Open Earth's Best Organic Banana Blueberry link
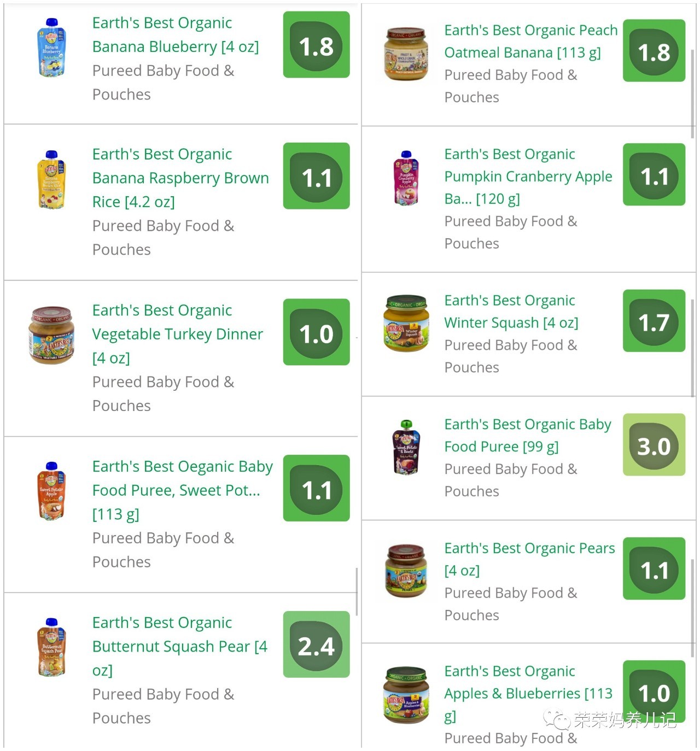700x751 pixels. (x=175, y=35)
